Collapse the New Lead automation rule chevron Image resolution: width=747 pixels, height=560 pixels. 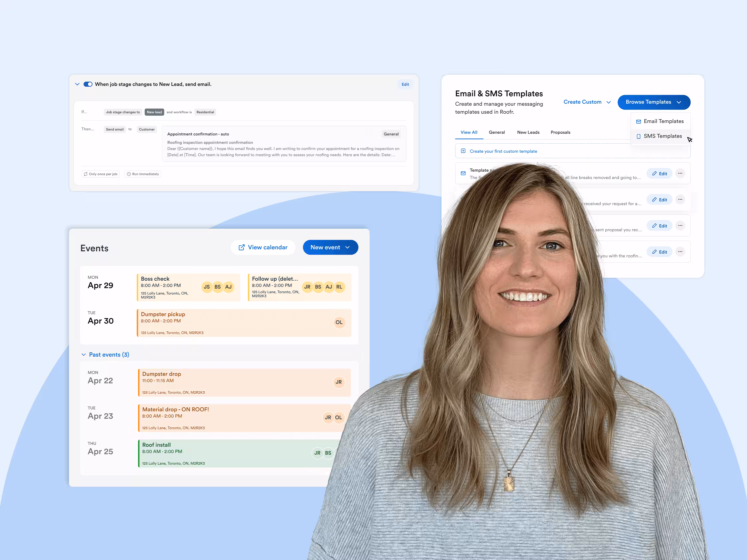77,84
